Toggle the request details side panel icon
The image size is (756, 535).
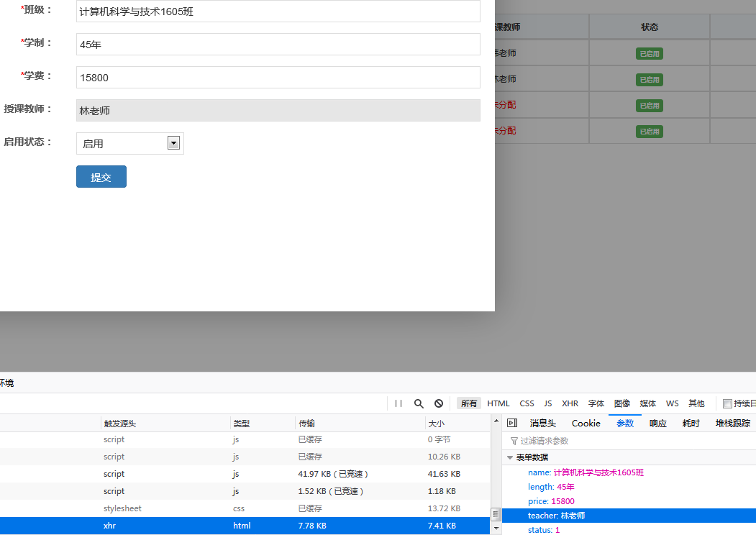[x=512, y=423]
